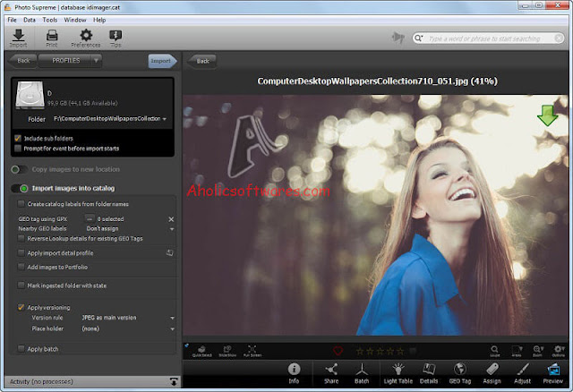
Task: Click the magnifier icon in the search box
Action: point(419,38)
